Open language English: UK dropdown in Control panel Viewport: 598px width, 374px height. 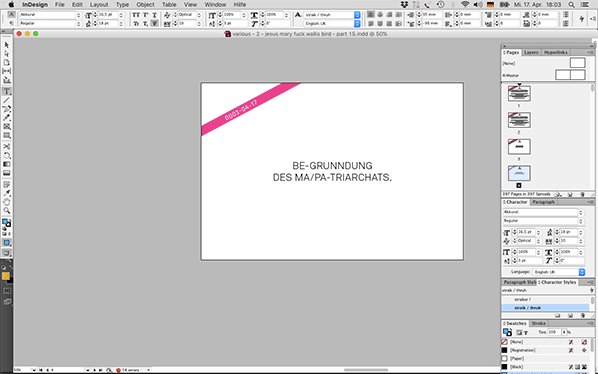point(357,24)
